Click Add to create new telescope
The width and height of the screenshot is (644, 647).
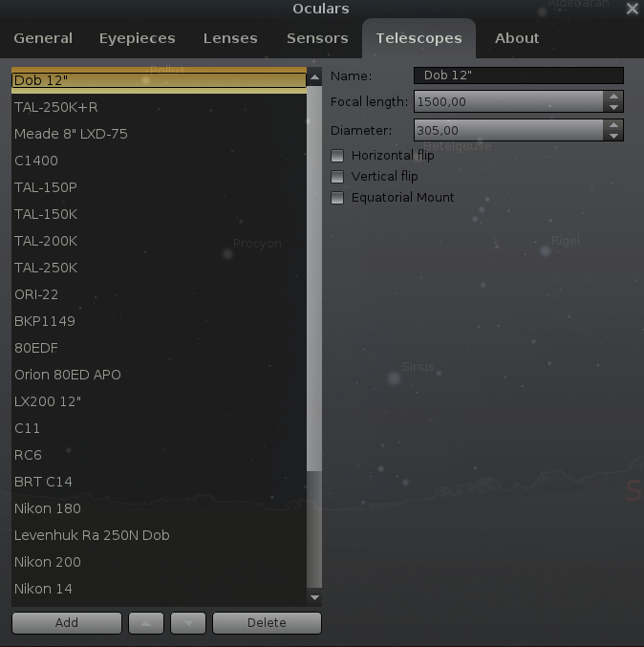tap(67, 623)
